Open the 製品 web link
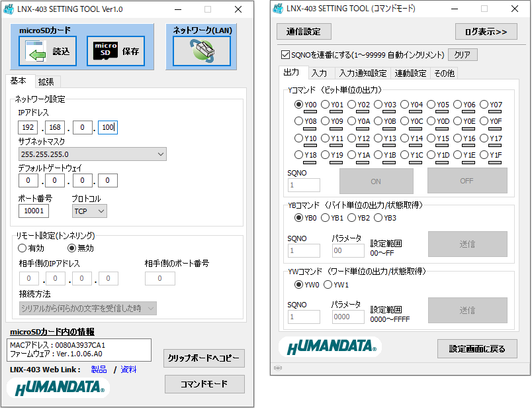Screen dimensions: 532x408 tap(99, 370)
